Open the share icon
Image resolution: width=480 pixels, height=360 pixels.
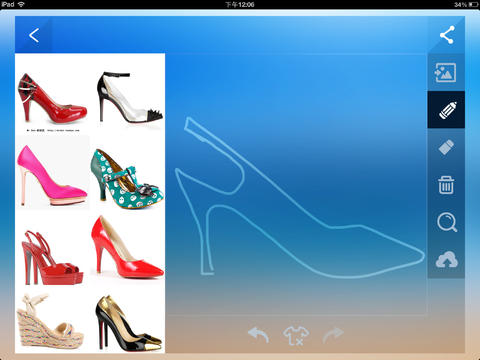click(x=447, y=35)
